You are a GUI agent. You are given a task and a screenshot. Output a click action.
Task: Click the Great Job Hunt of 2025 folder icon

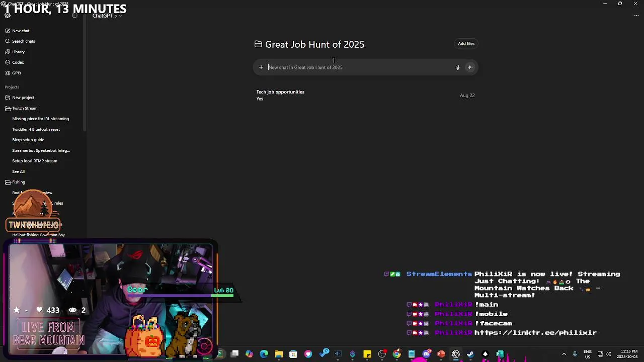tap(258, 44)
